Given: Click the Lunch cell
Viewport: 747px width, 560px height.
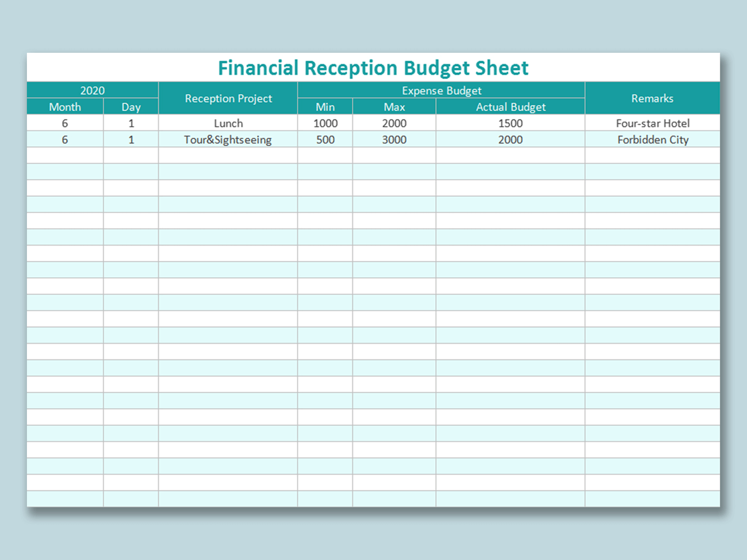Looking at the screenshot, I should click(x=228, y=123).
